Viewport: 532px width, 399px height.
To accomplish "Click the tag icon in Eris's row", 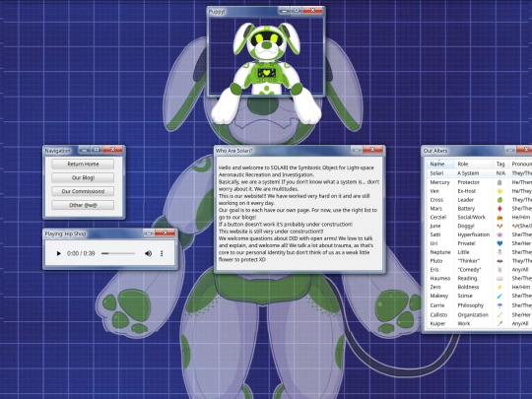I will tap(499, 270).
